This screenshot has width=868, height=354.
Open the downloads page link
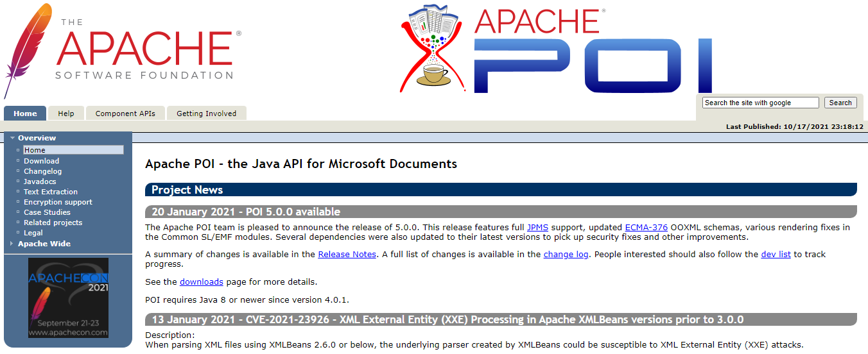[x=202, y=282]
